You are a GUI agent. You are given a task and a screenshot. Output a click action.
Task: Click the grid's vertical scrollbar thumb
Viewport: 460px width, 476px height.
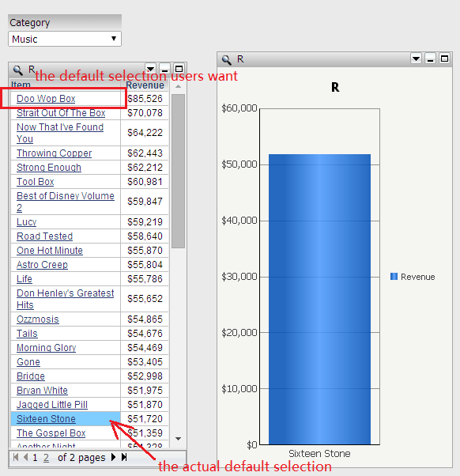pyautogui.click(x=178, y=172)
